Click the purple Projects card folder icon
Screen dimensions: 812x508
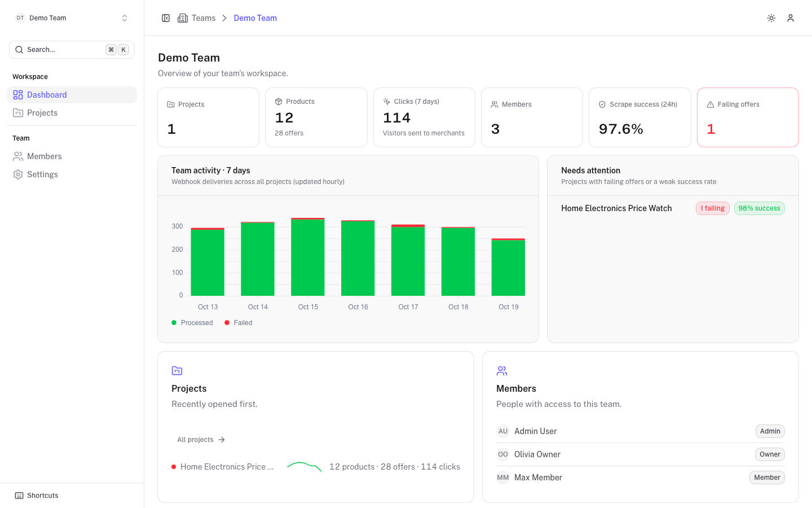click(x=177, y=371)
